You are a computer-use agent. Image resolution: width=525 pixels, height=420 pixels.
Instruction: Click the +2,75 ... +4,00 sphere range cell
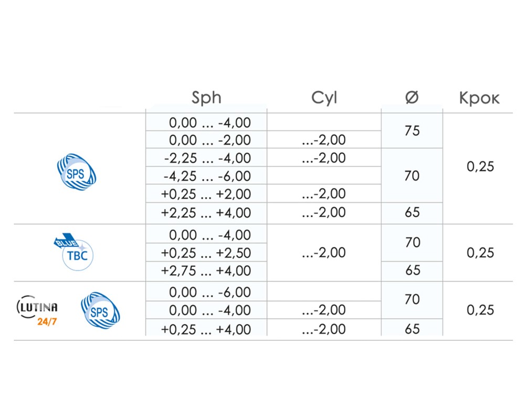point(206,271)
